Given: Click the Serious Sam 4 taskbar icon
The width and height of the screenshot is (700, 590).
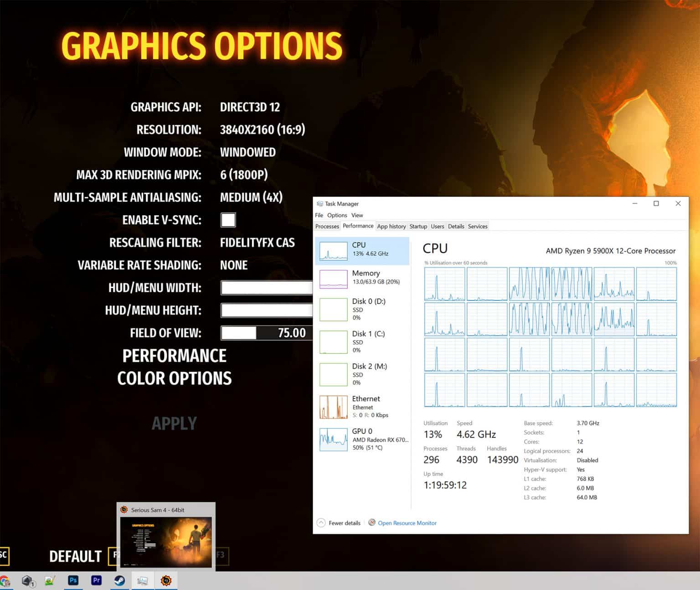Looking at the screenshot, I should pyautogui.click(x=166, y=581).
